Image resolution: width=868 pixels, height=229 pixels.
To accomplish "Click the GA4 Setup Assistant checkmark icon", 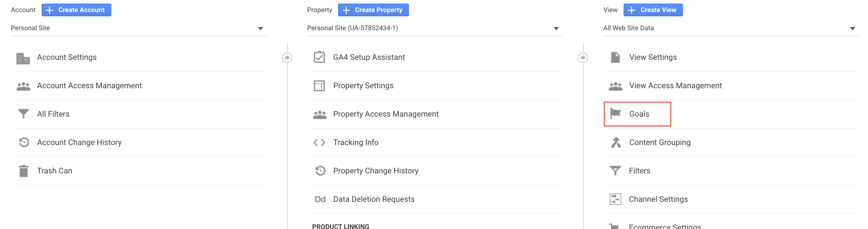I will tap(319, 57).
